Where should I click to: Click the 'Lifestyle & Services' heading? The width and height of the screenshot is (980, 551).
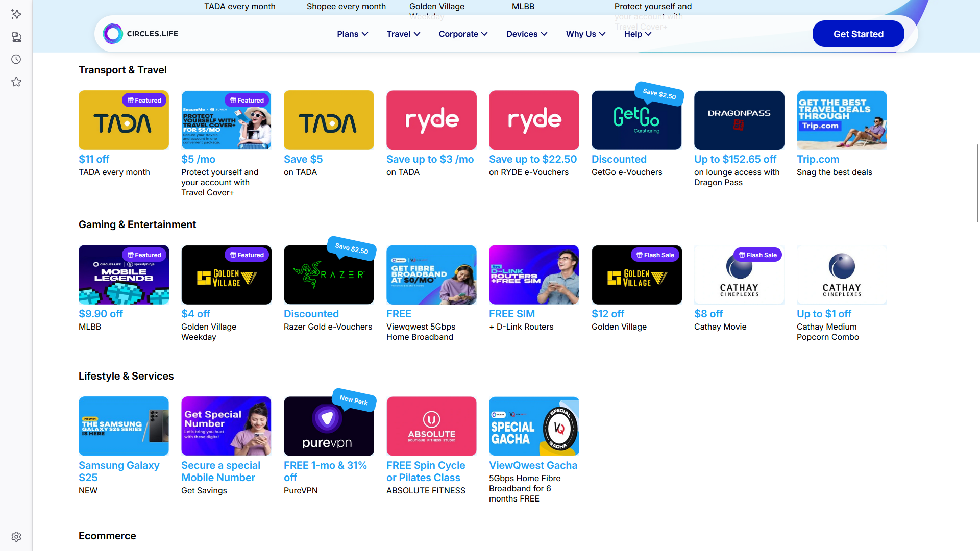tap(126, 376)
